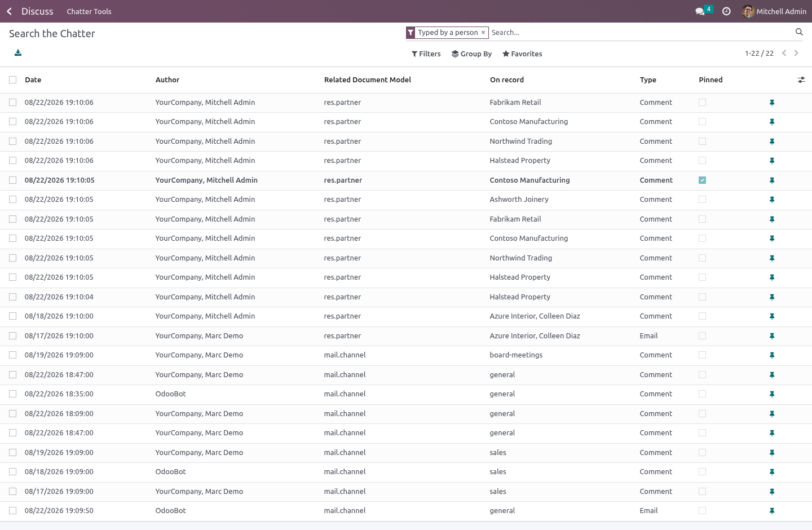
Task: Click the pinned checkbox on the bold Contoso Manufacturing row
Action: click(x=702, y=180)
